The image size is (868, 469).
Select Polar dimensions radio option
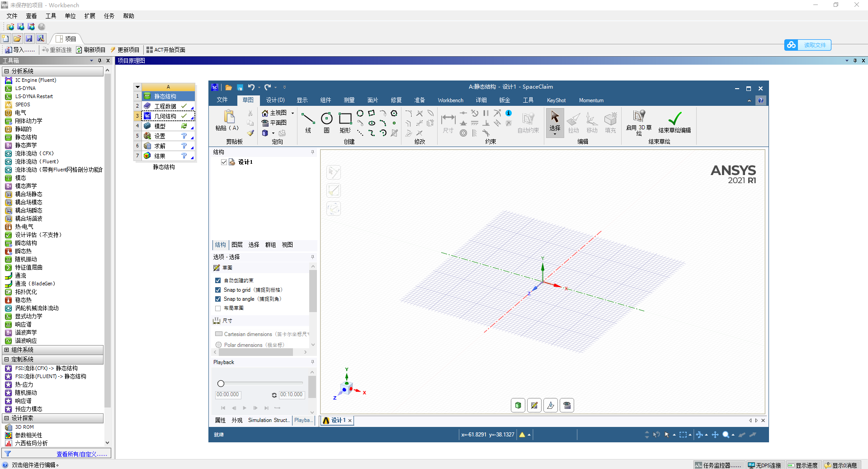[x=250, y=345]
